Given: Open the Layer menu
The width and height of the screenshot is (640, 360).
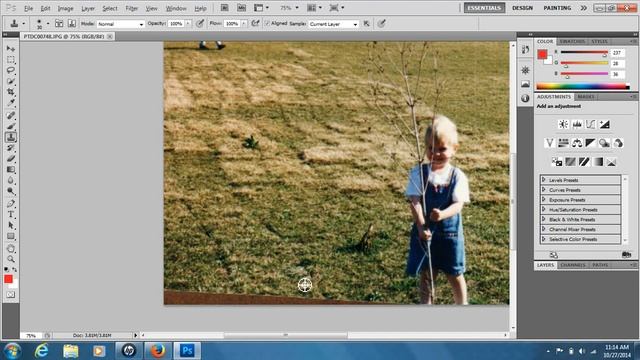Looking at the screenshot, I should (x=88, y=8).
